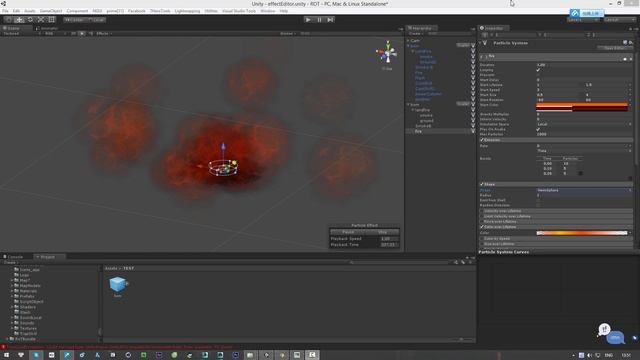Open the Gizmos dropdown in Scene view

[288, 33]
